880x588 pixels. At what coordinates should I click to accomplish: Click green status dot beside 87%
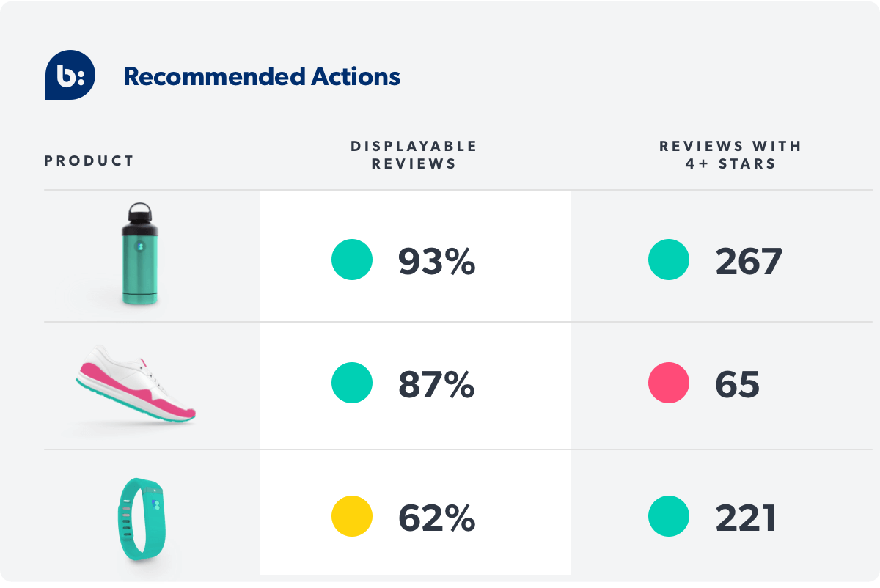click(x=352, y=383)
